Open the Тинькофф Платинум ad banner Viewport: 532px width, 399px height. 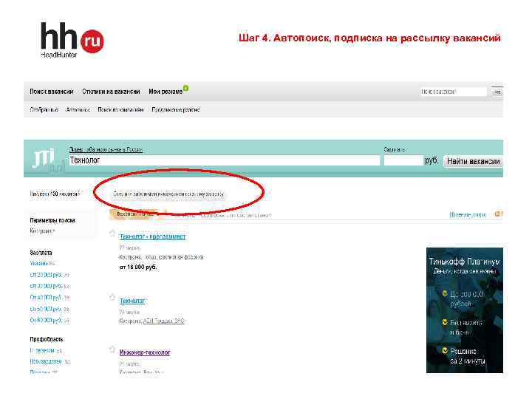point(465,310)
